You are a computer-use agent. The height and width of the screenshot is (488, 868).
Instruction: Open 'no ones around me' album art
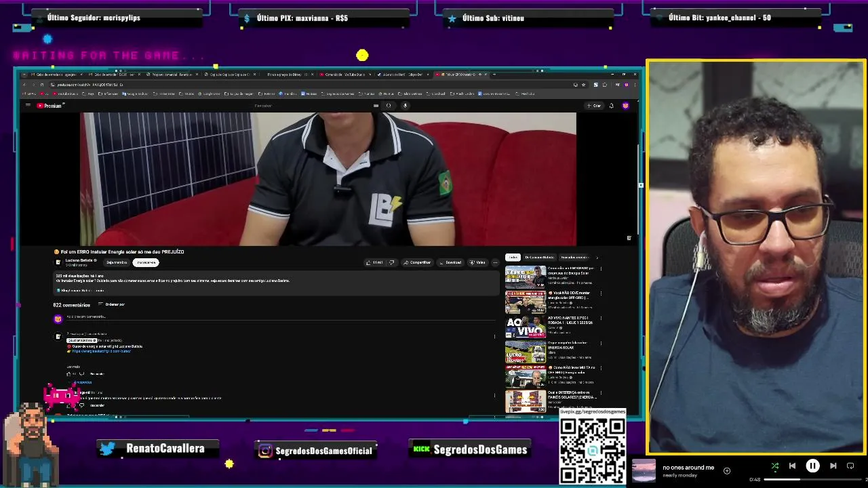click(x=644, y=470)
